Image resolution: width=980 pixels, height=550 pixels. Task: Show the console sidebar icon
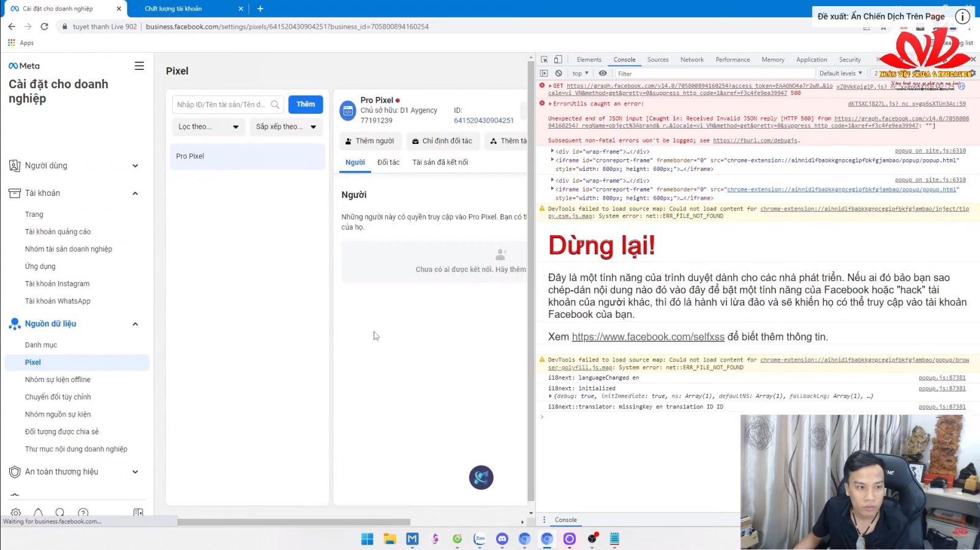tap(544, 73)
